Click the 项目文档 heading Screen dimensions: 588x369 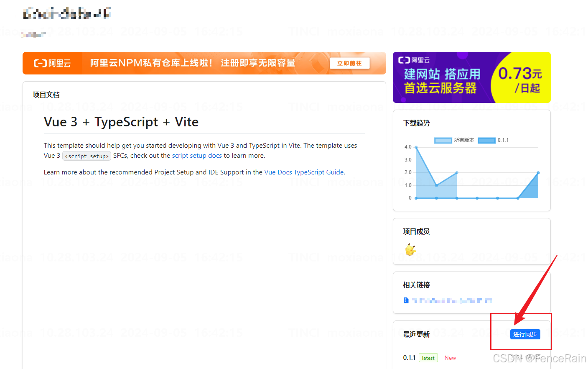click(46, 95)
